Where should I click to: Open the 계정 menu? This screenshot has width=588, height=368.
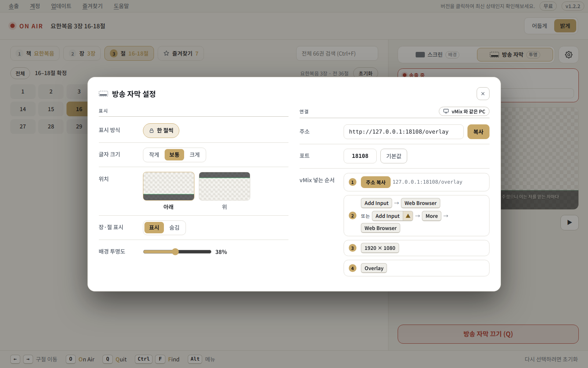[35, 6]
